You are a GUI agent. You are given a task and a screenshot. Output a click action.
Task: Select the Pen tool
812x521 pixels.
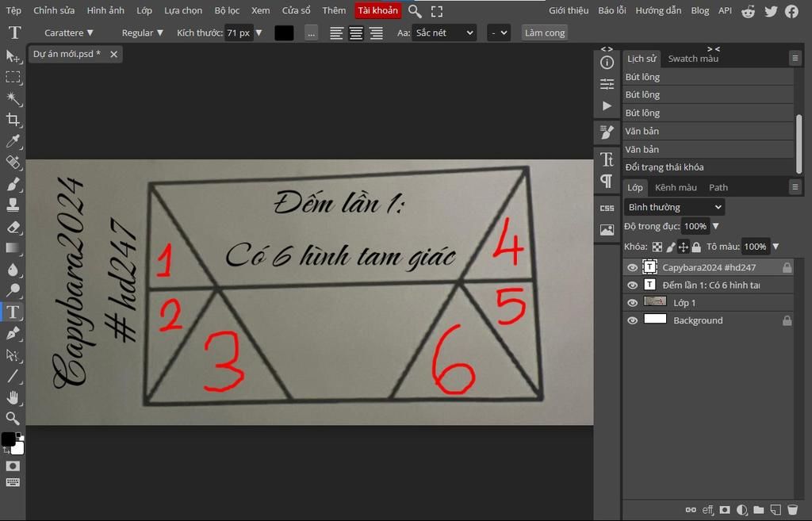(13, 334)
